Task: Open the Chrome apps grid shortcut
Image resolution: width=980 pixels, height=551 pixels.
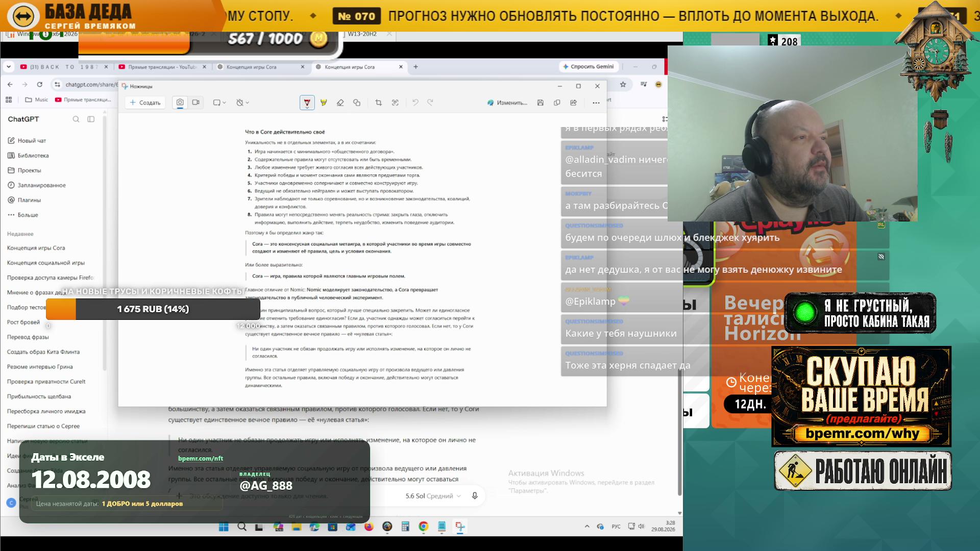Action: coord(9,99)
